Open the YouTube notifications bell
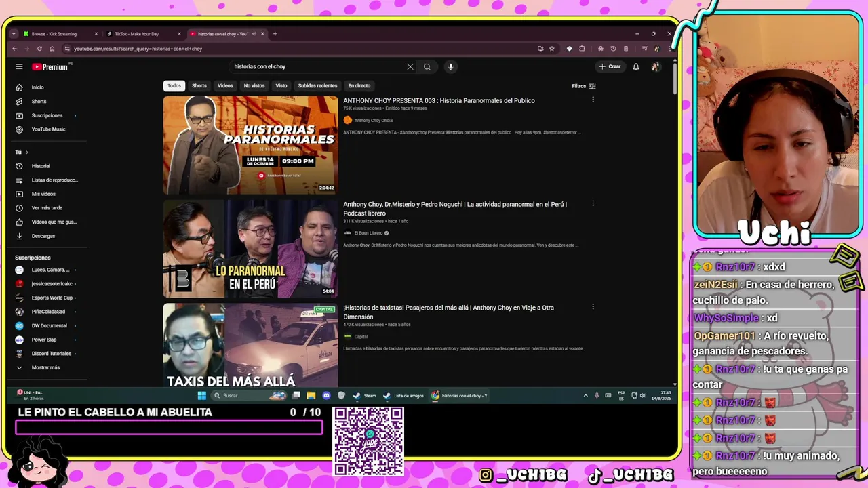Image resolution: width=868 pixels, height=488 pixels. (636, 66)
